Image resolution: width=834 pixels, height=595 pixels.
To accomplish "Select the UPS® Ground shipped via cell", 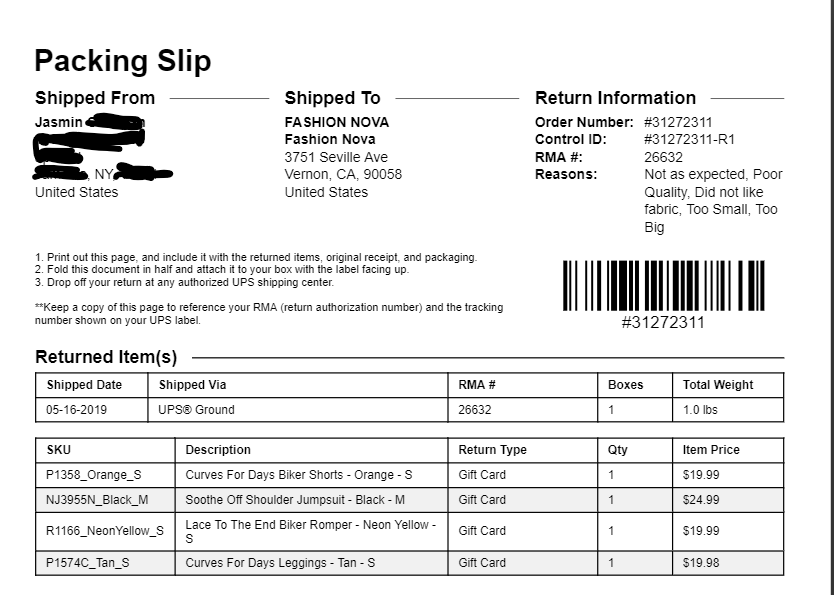I will click(x=298, y=410).
